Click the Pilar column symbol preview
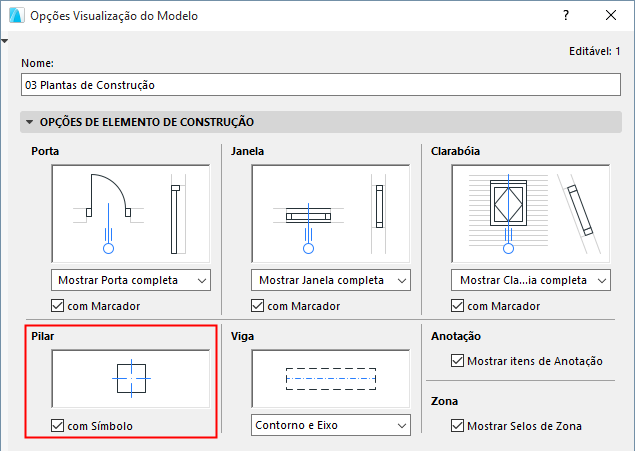The width and height of the screenshot is (635, 451). (x=130, y=380)
